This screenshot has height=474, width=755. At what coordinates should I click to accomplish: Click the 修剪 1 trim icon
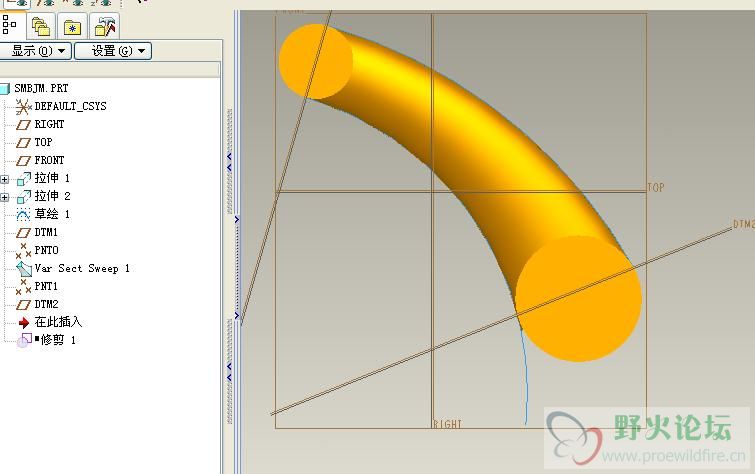coord(25,340)
